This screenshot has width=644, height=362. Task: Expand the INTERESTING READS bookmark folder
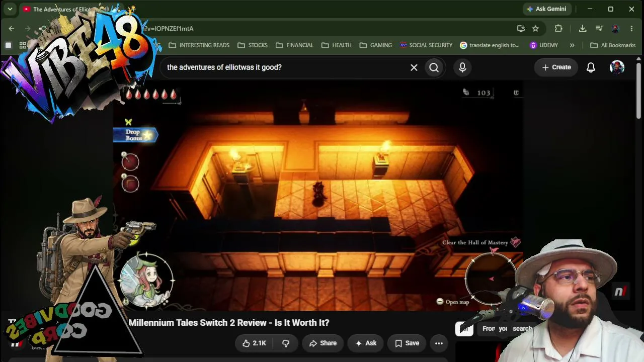point(199,45)
